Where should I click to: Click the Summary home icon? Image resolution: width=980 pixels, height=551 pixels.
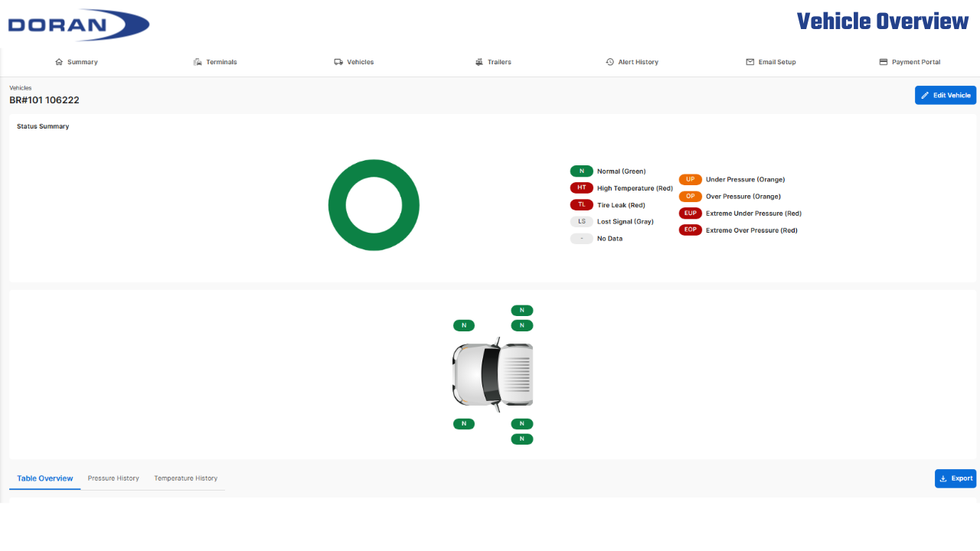[59, 62]
